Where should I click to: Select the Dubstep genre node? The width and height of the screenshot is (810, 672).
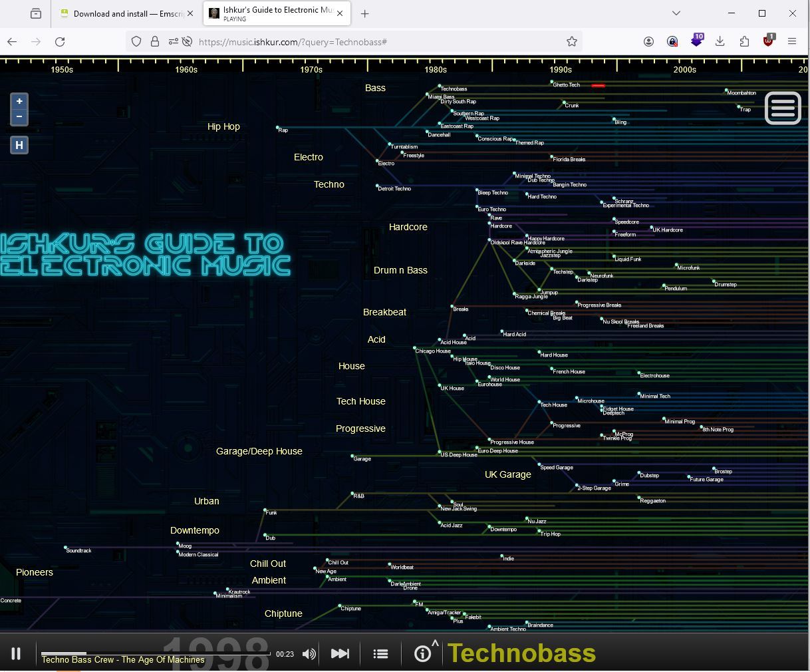pos(648,475)
